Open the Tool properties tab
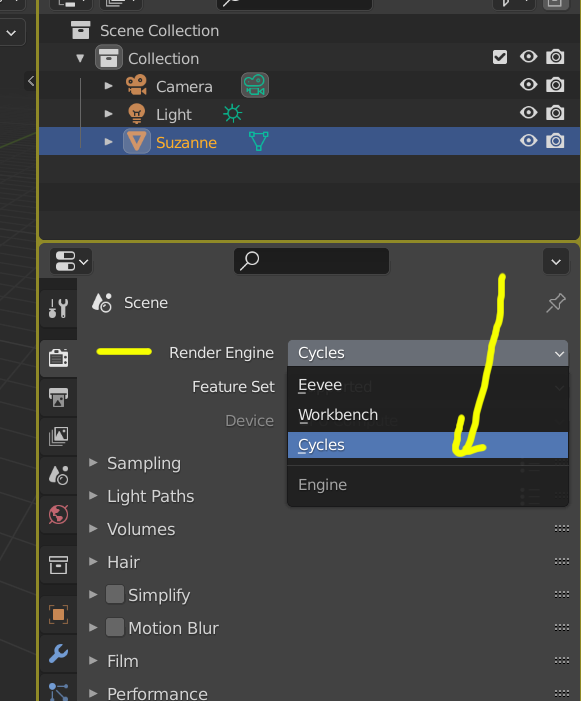Screen dimensions: 581x701 point(59,308)
